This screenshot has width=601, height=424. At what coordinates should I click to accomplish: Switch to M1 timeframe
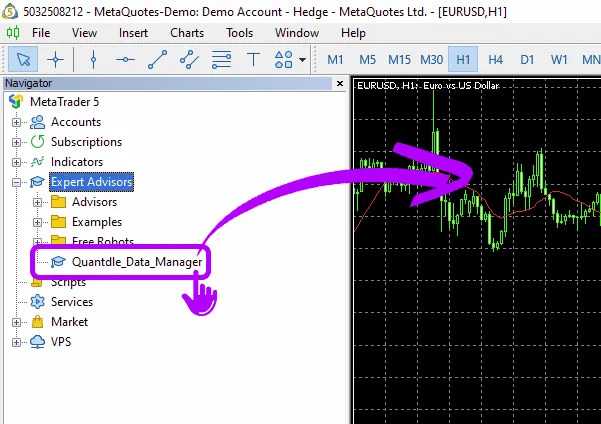coord(335,59)
